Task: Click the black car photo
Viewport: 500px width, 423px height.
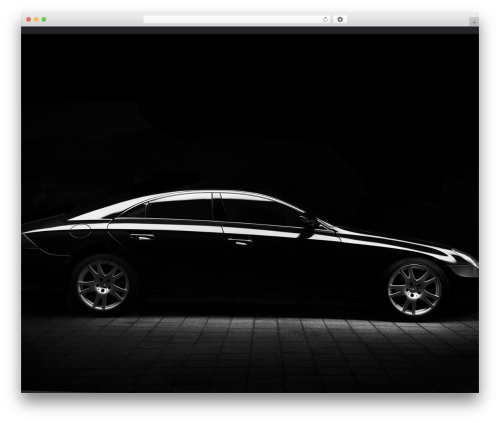Action: (x=250, y=213)
